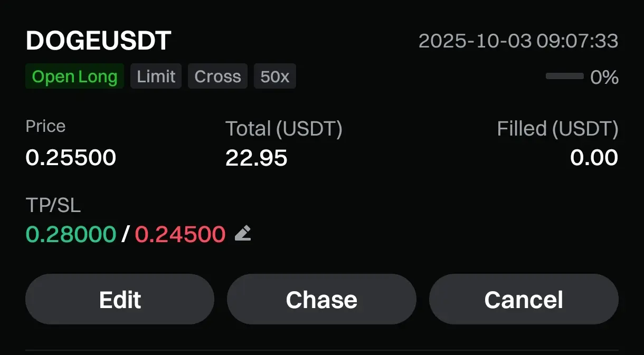644x355 pixels.
Task: Click the fill progress bar
Action: pyautogui.click(x=564, y=76)
